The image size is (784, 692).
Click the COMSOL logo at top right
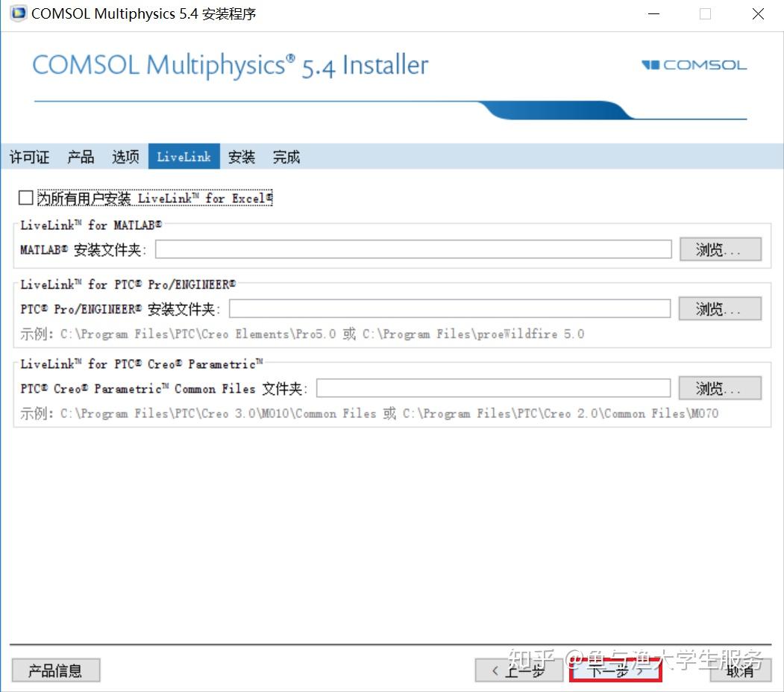pos(693,65)
